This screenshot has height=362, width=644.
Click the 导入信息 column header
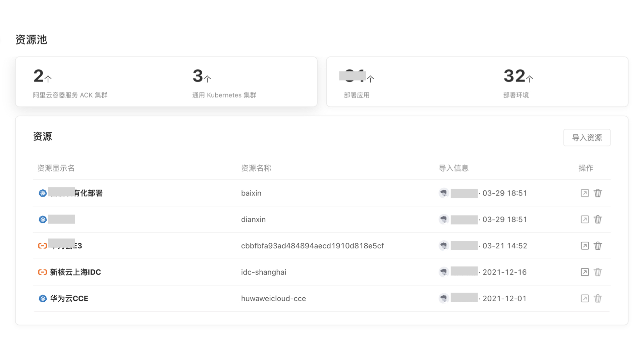pos(453,168)
